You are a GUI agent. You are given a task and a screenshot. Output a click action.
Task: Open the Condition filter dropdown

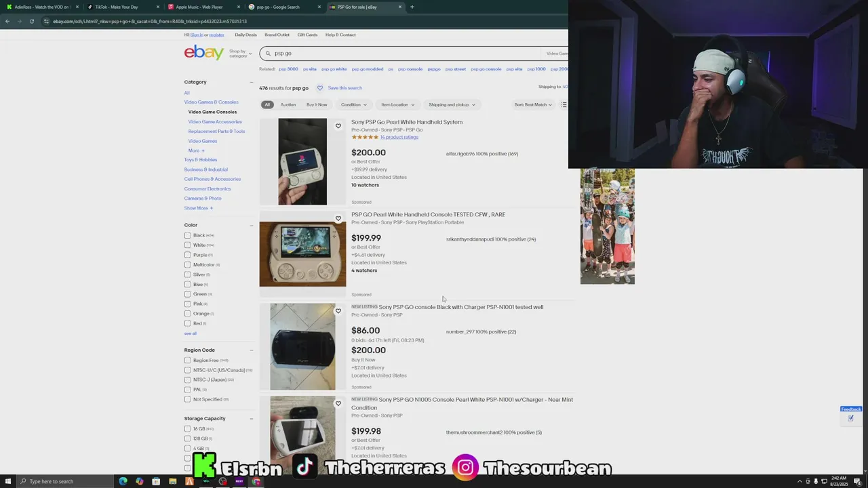click(x=353, y=104)
